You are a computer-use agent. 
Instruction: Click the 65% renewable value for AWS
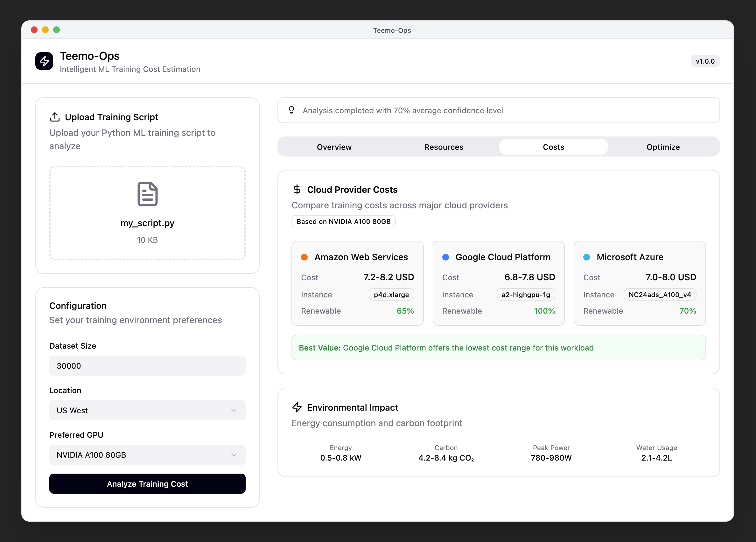click(x=405, y=311)
